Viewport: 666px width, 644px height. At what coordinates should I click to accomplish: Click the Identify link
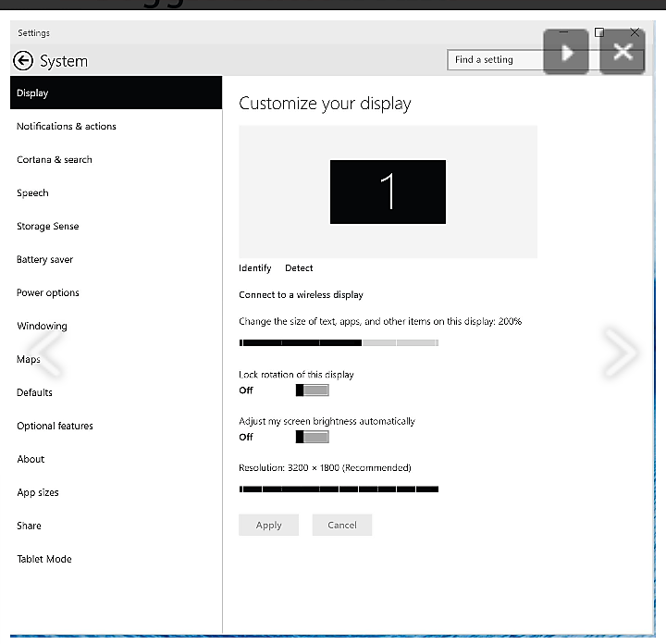255,268
